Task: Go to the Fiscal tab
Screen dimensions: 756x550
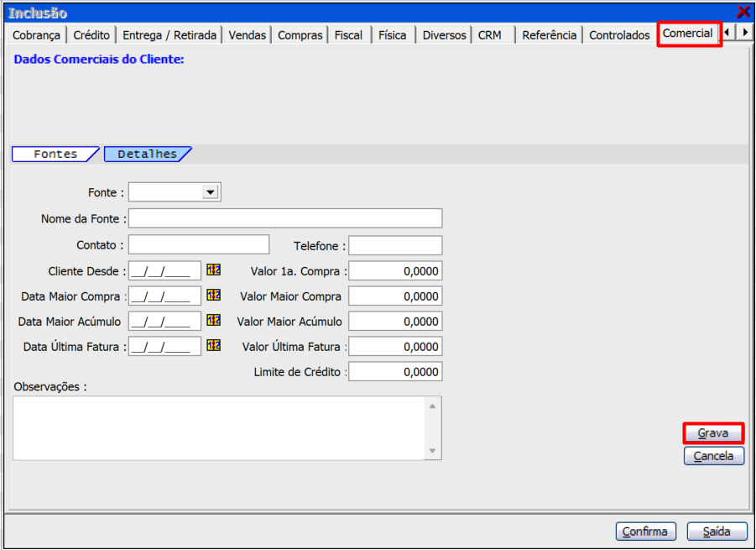Action: [x=348, y=35]
